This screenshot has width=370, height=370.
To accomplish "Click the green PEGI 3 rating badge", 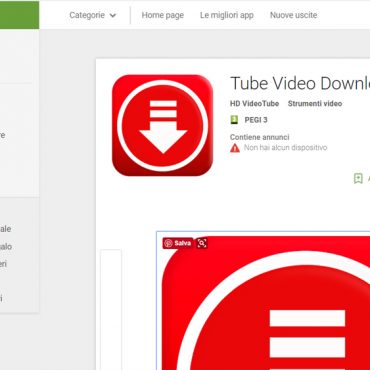I will tap(235, 120).
